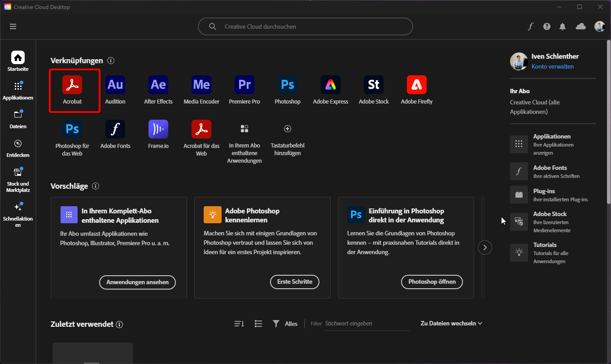
Task: Launch Media Encoder shortcut
Action: tap(201, 85)
